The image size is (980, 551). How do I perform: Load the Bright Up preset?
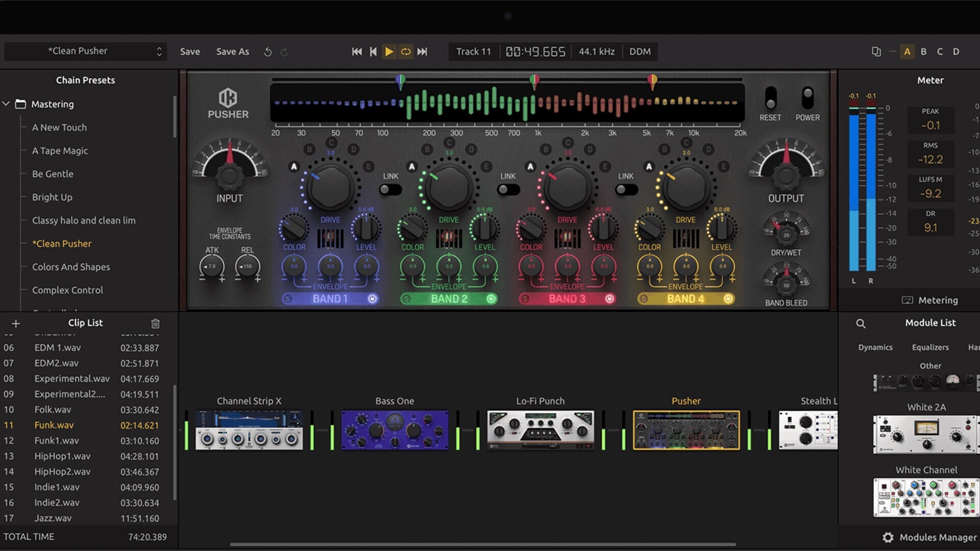click(52, 197)
